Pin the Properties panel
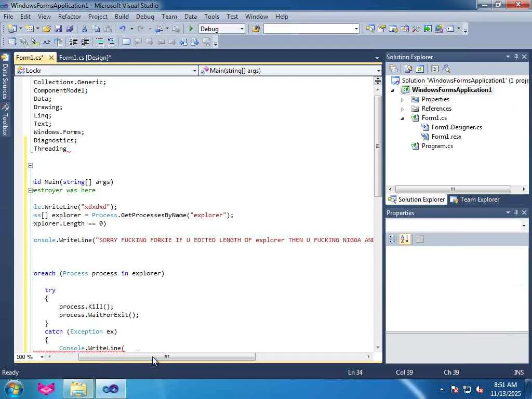This screenshot has width=532, height=399. [x=516, y=212]
